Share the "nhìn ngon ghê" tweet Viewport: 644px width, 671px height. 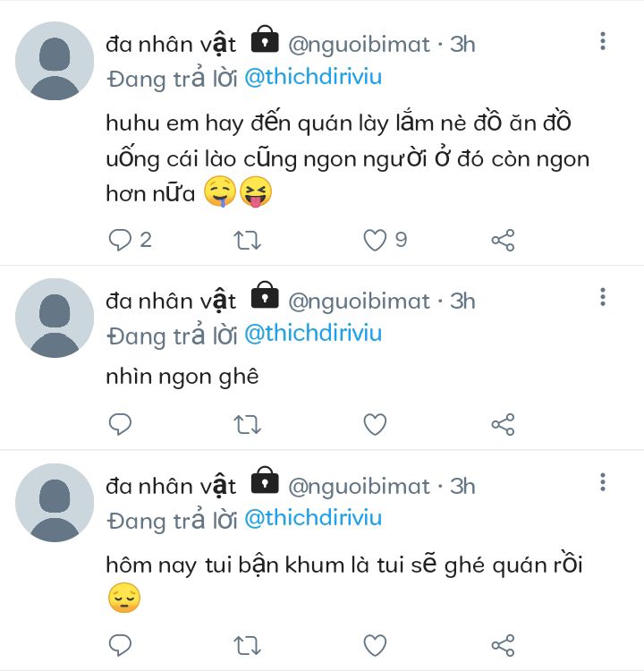(x=504, y=424)
